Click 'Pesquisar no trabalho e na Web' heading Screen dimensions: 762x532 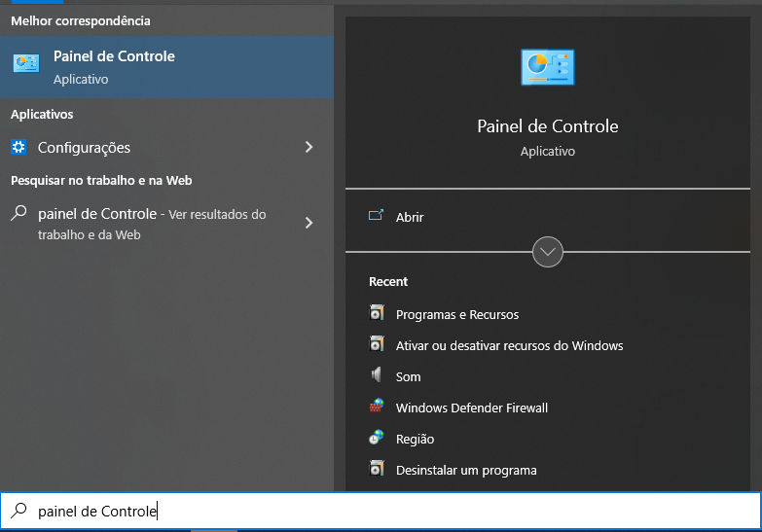click(x=101, y=180)
